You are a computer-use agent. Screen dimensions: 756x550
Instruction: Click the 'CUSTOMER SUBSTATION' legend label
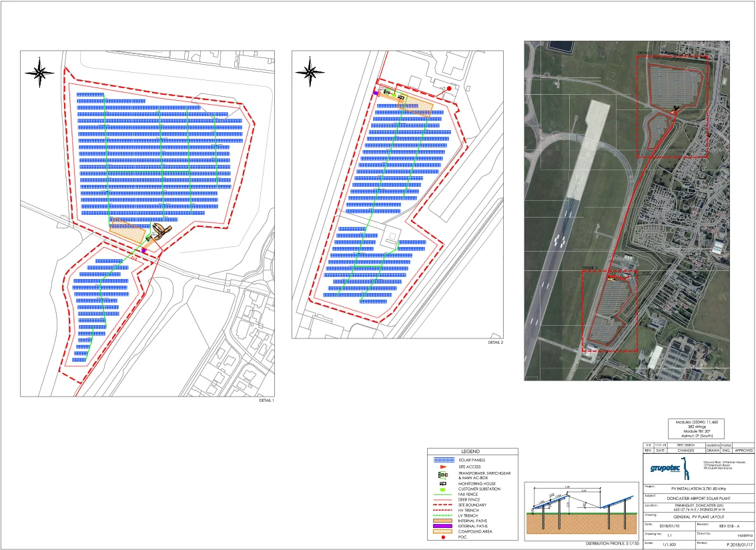(x=479, y=489)
